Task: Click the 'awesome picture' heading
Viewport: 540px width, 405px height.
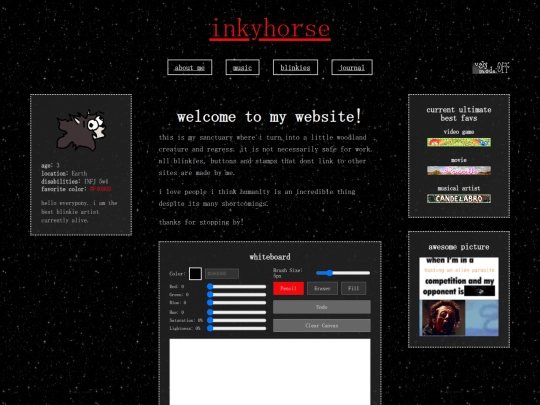Action: point(459,247)
